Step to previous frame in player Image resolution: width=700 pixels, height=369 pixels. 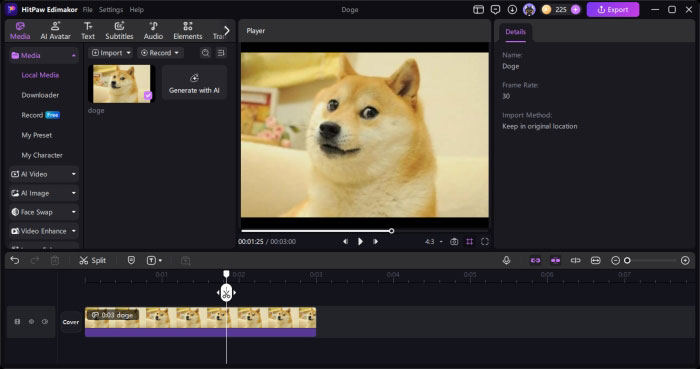coord(345,241)
